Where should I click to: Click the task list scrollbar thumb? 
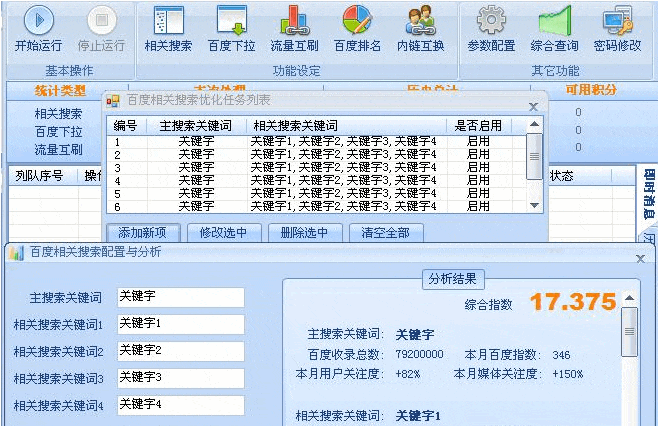(534, 156)
